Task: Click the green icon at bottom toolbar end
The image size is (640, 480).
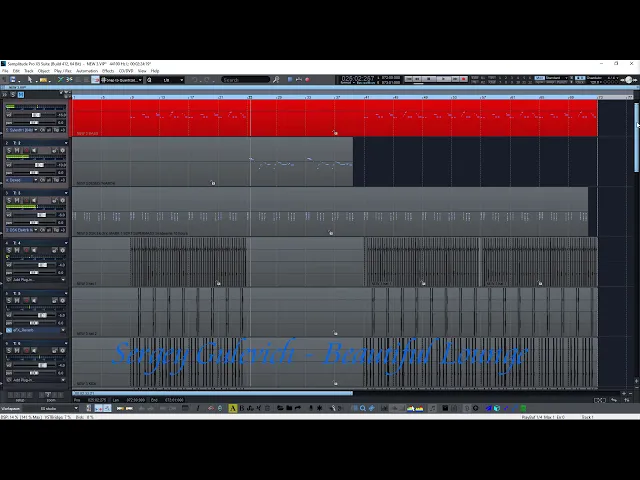Action: point(523,408)
